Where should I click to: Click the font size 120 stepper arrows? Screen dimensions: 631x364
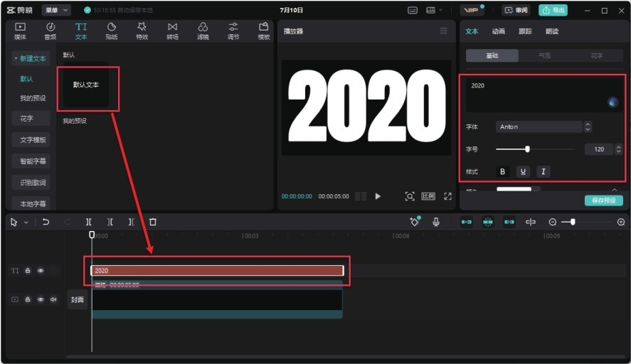click(x=618, y=149)
